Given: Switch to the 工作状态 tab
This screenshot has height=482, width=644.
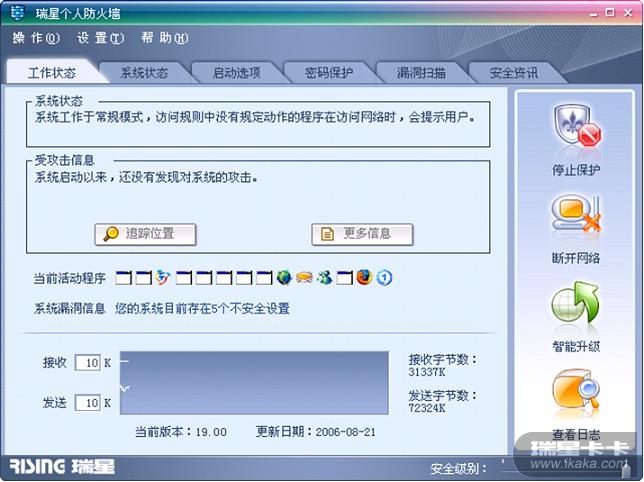Looking at the screenshot, I should 52,73.
